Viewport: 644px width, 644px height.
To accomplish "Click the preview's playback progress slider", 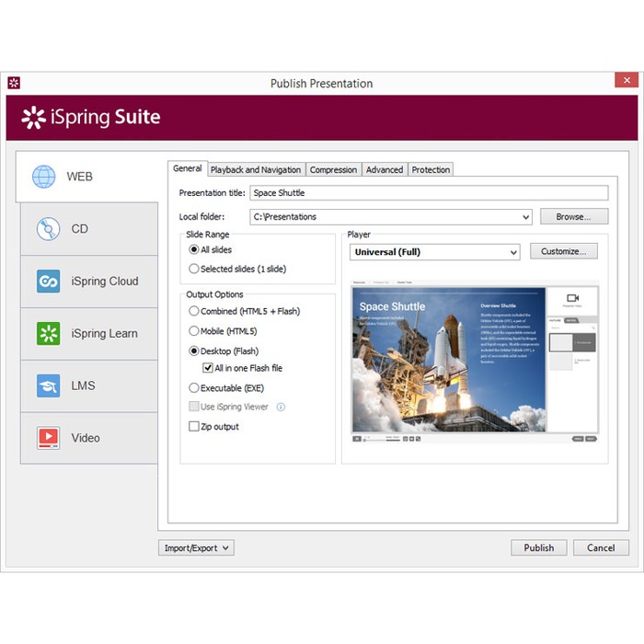I will pos(382,440).
